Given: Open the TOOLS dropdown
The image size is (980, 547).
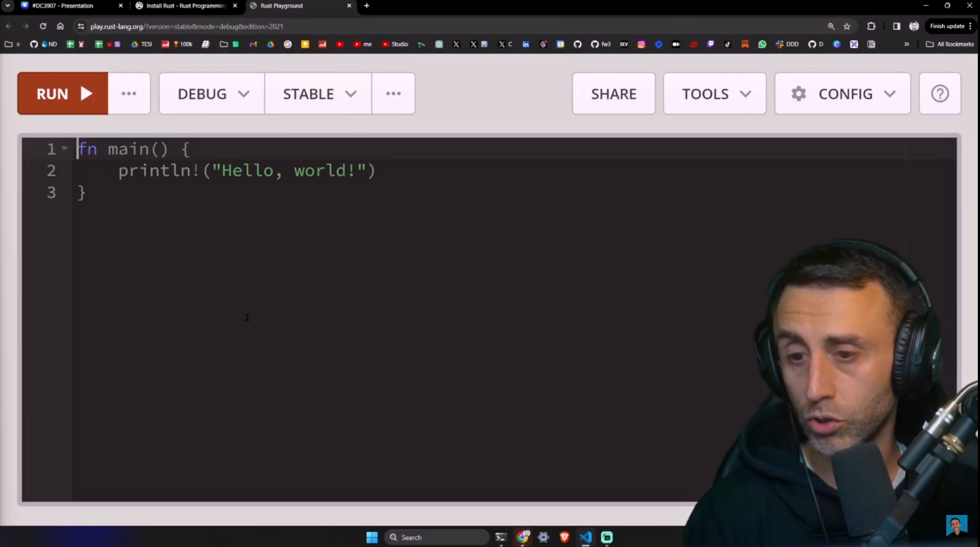Looking at the screenshot, I should (x=714, y=93).
